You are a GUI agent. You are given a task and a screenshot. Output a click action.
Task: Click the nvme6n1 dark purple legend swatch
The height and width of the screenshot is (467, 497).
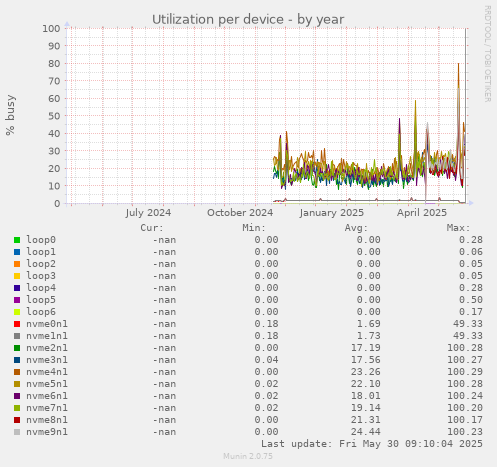click(17, 396)
